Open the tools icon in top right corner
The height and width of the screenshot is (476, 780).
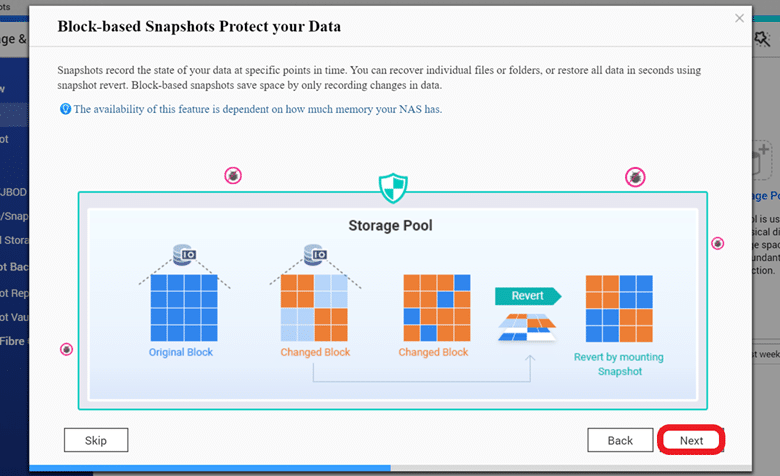point(762,39)
